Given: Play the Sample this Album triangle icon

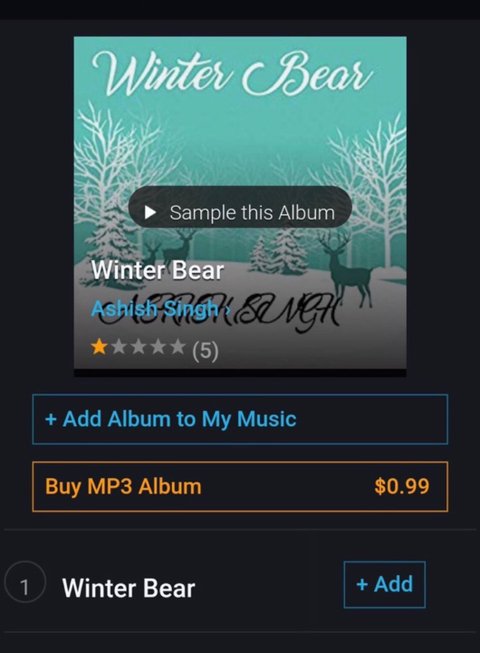Looking at the screenshot, I should pyautogui.click(x=150, y=213).
